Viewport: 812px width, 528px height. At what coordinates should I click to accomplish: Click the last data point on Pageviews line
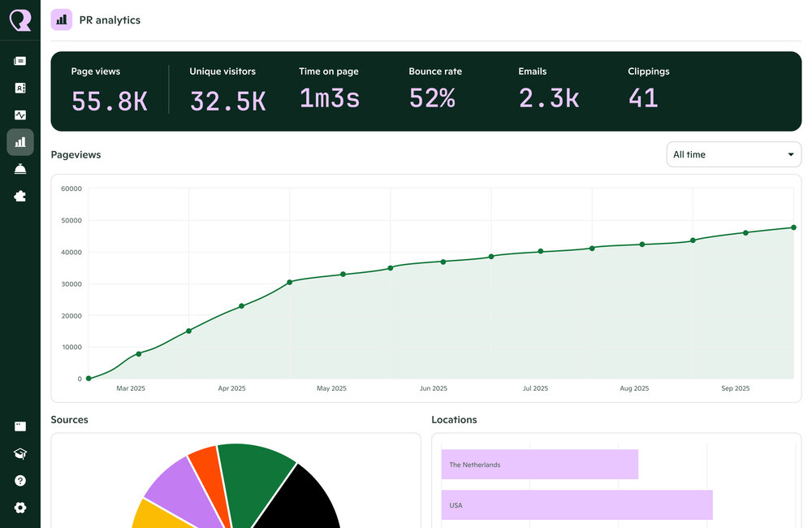[793, 227]
